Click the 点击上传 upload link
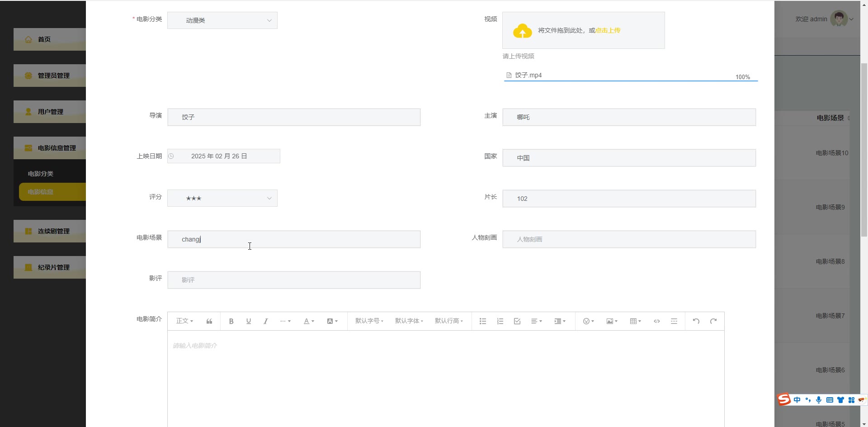This screenshot has width=868, height=427. [x=608, y=30]
